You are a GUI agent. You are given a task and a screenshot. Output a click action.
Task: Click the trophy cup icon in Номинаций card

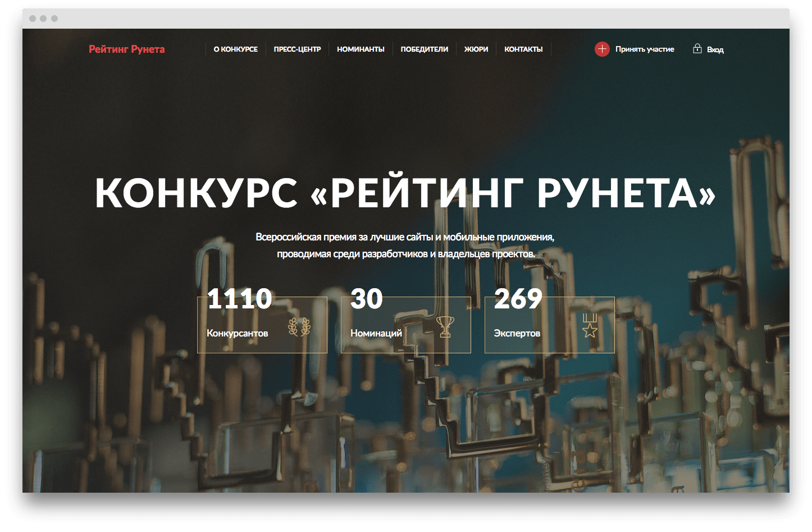(445, 326)
